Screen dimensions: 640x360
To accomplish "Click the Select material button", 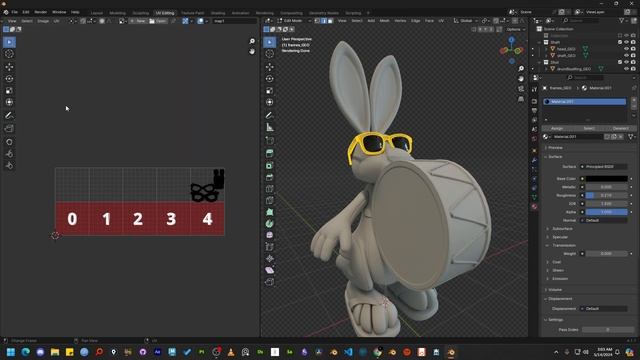I will point(589,128).
